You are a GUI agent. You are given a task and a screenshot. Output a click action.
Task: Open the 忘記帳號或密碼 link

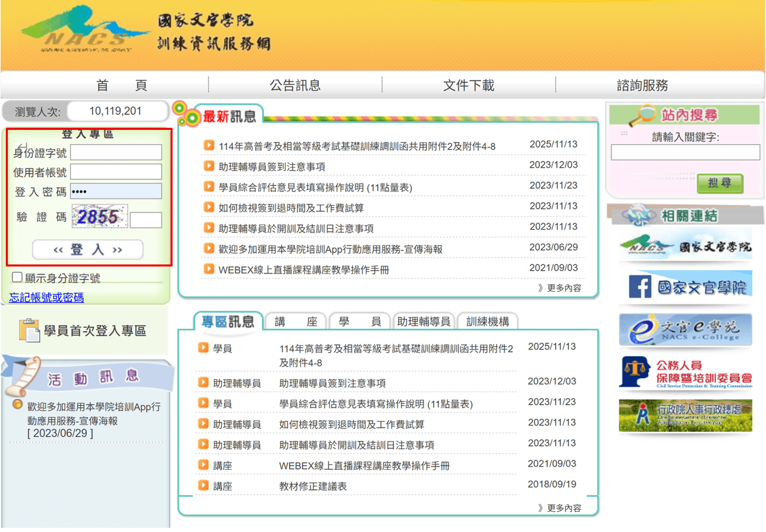(47, 297)
